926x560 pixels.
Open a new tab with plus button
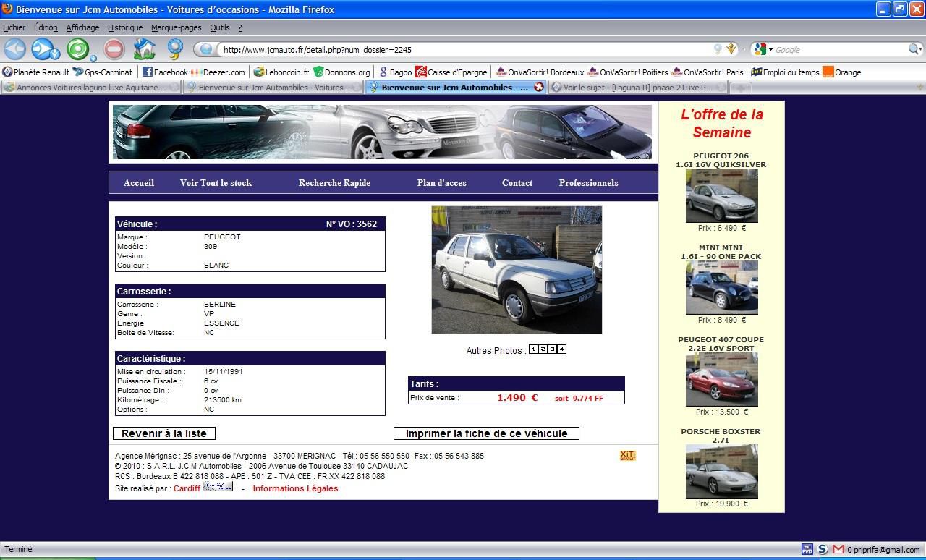point(740,88)
